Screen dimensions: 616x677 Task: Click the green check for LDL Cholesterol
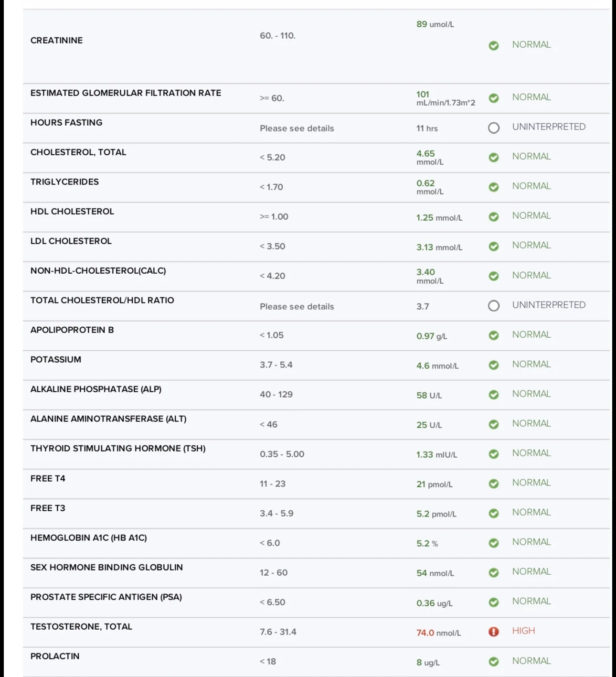tap(494, 246)
